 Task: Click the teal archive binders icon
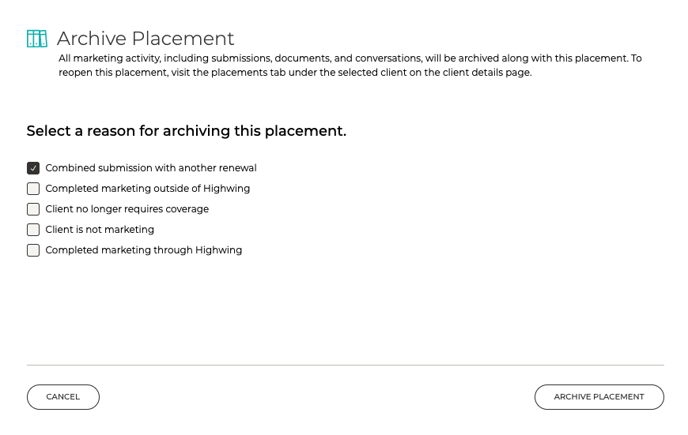click(x=37, y=38)
